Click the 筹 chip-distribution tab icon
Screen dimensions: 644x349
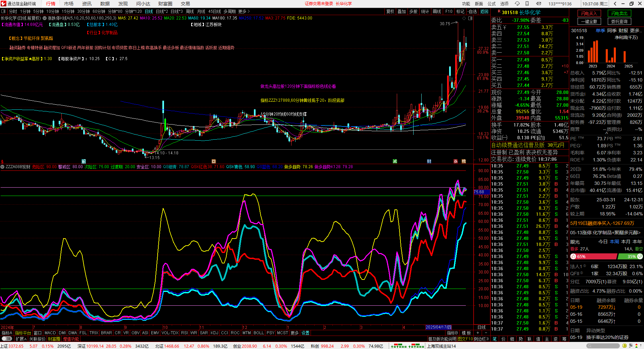[564, 339]
